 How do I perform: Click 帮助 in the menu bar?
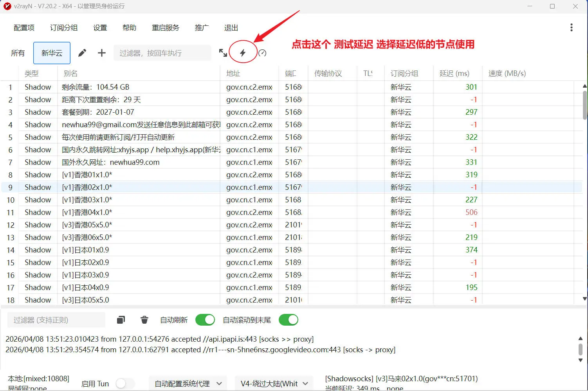click(x=129, y=27)
